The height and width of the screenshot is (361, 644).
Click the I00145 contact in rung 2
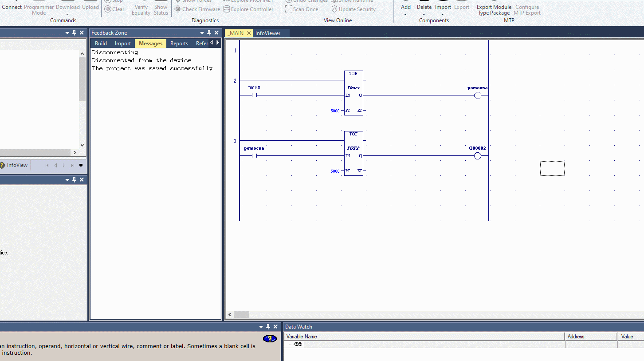tap(254, 95)
